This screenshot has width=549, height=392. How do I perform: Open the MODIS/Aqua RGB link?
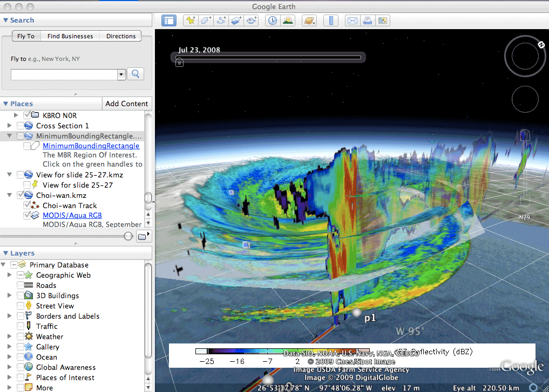click(x=72, y=215)
